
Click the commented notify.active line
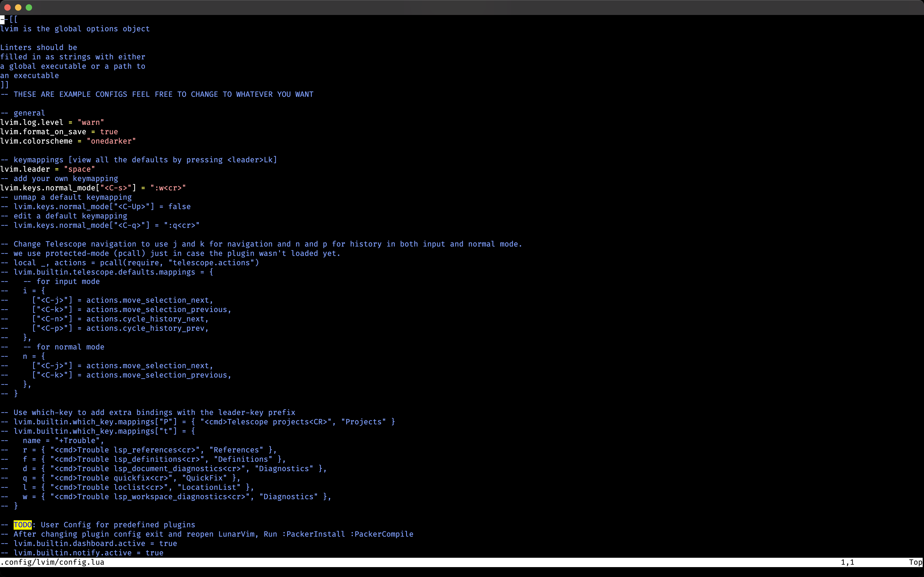[82, 553]
